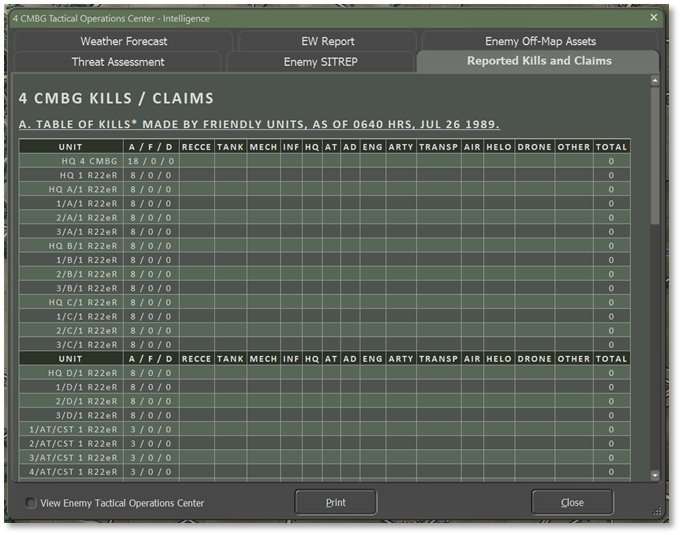Select the Enemy Off-Map Assets tab
The height and width of the screenshot is (535, 681).
(x=540, y=41)
